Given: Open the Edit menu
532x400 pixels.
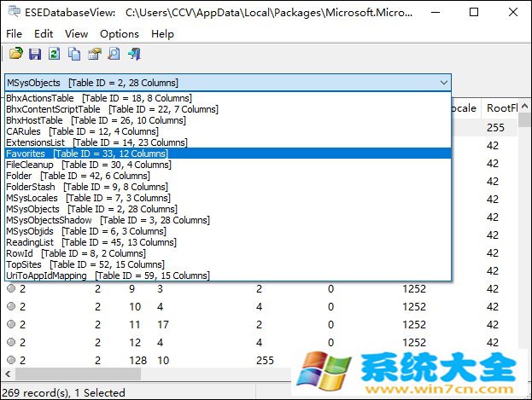Looking at the screenshot, I should [x=44, y=34].
